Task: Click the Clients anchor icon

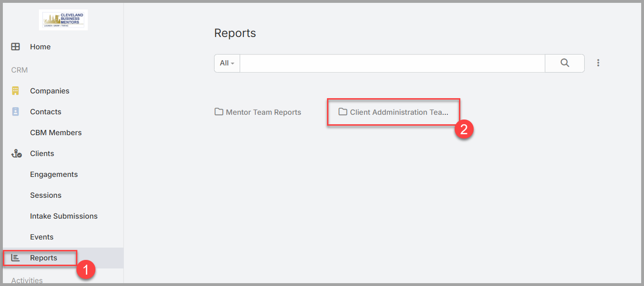Action: (x=17, y=153)
